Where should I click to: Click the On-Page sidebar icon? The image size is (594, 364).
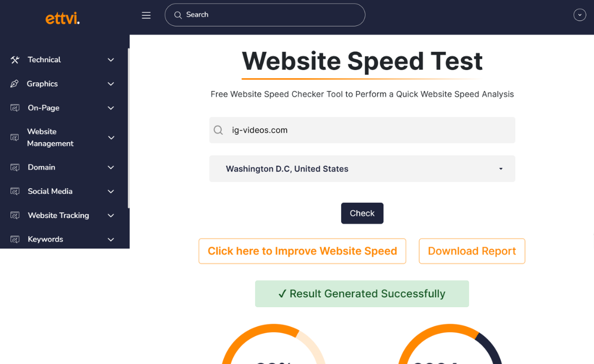tap(15, 108)
